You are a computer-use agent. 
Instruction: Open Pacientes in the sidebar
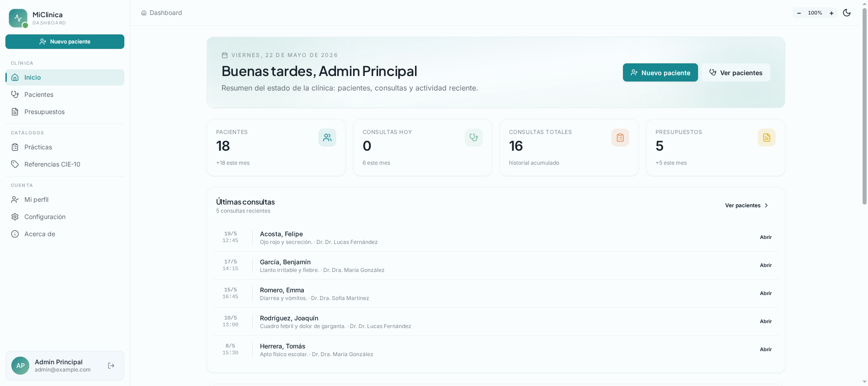click(x=65, y=95)
